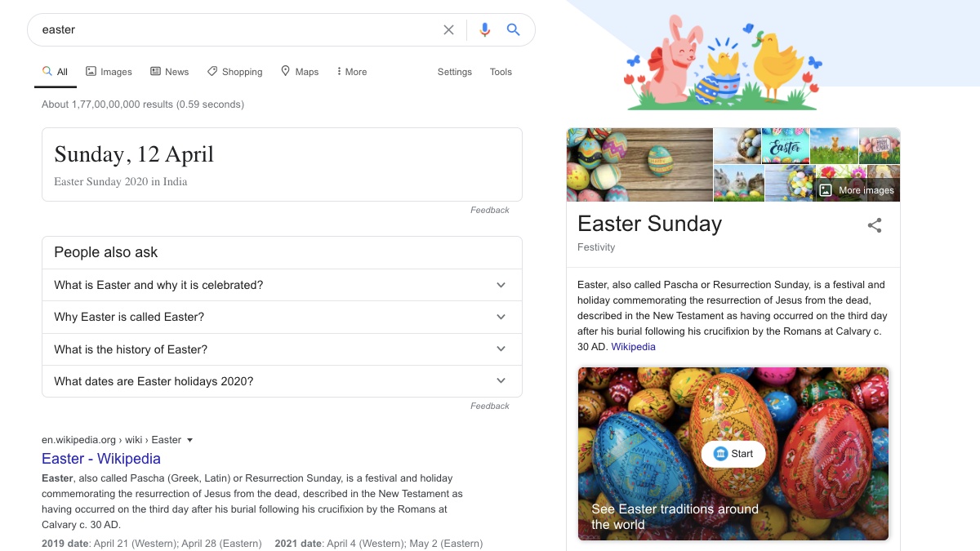Image resolution: width=980 pixels, height=551 pixels.
Task: Expand 'Why Easter is called Easter?' question
Action: click(x=501, y=317)
